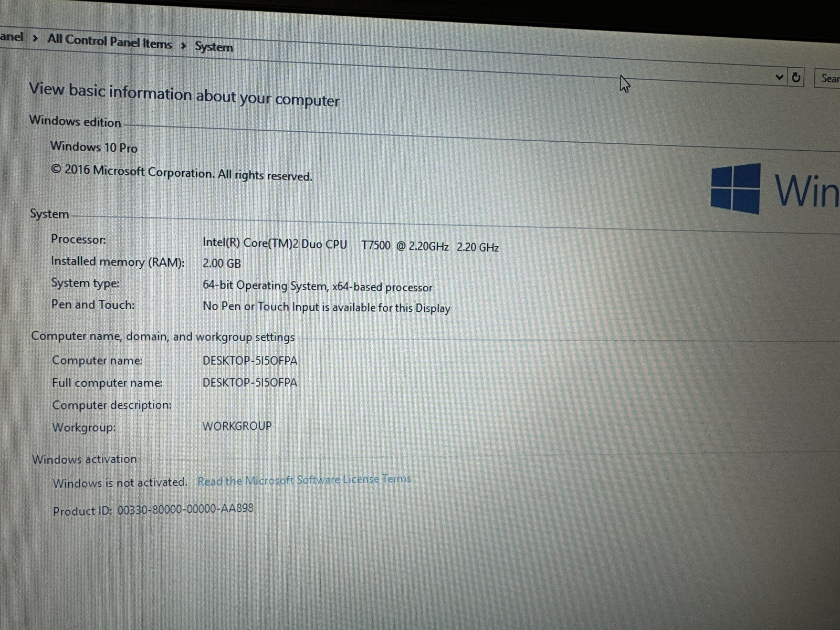The image size is (840, 630).
Task: Click the refresh icon in address bar
Action: 796,78
